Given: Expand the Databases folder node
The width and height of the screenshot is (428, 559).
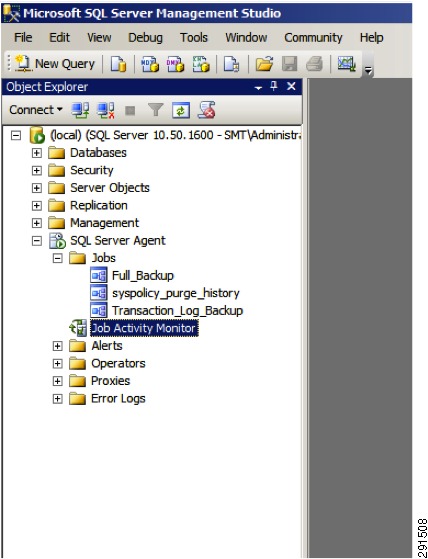Looking at the screenshot, I should click(x=36, y=153).
